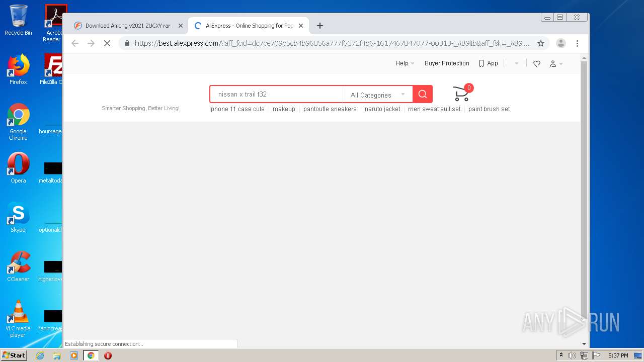Close the Download Among v2021 tab

click(181, 26)
